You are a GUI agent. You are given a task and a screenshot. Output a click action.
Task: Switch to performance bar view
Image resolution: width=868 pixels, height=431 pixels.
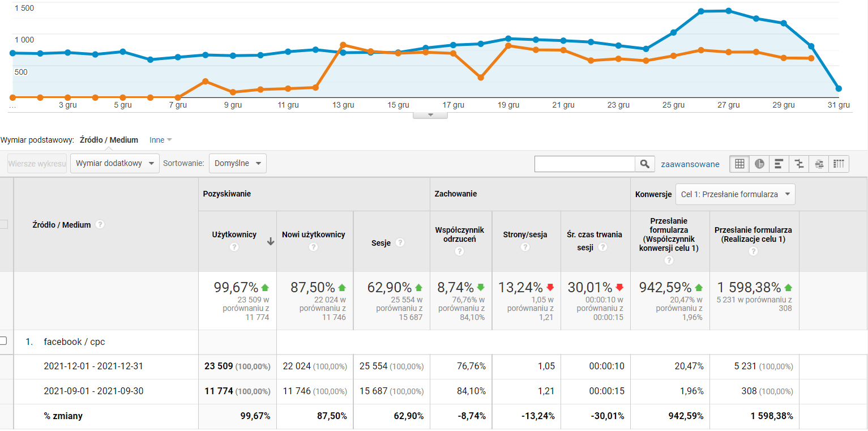(x=779, y=164)
